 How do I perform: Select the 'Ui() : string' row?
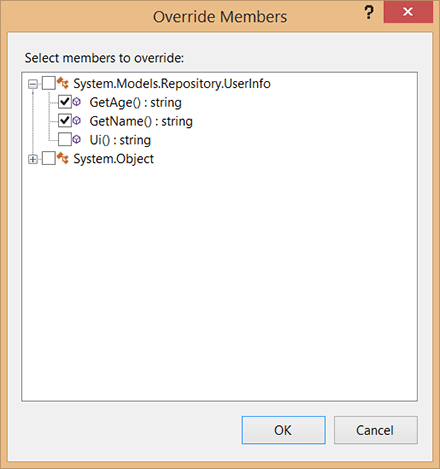pos(120,140)
